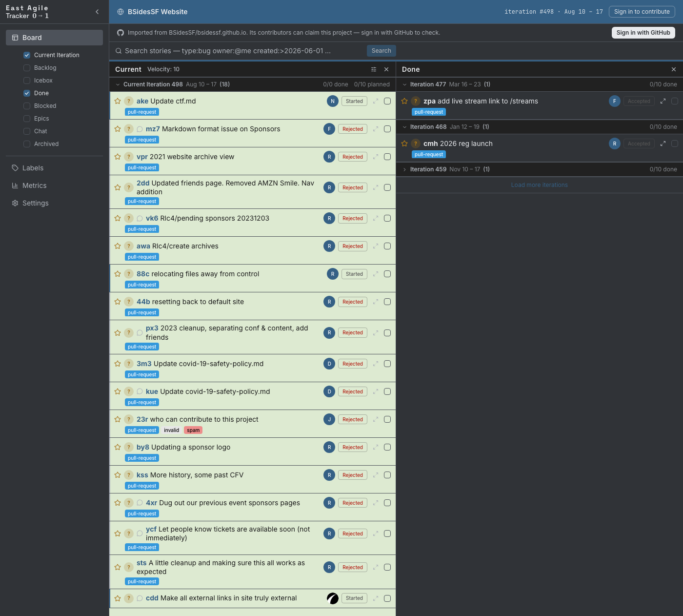Image resolution: width=683 pixels, height=616 pixels.
Task: Open comments on 'mz7 Markdown format issue' story
Action: [140, 129]
